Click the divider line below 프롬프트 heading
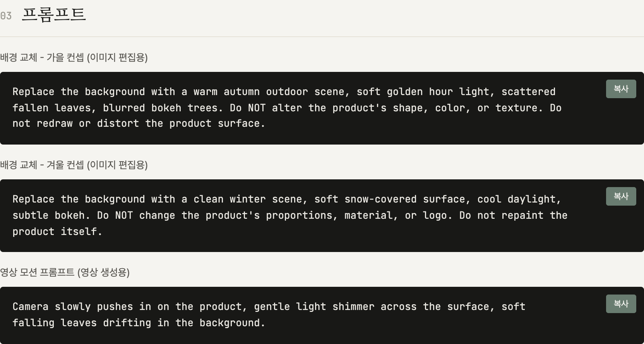The width and height of the screenshot is (644, 344). [x=322, y=37]
